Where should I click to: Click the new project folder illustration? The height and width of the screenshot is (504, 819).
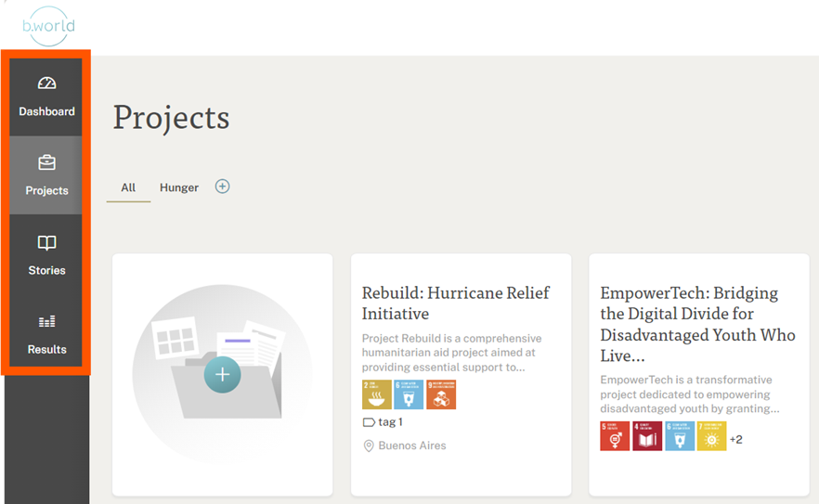pyautogui.click(x=223, y=374)
